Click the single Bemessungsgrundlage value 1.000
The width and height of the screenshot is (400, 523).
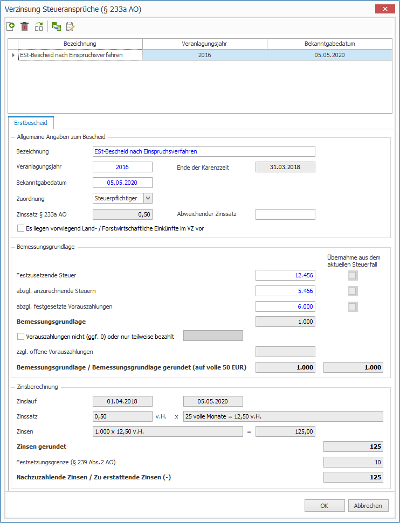(x=285, y=322)
